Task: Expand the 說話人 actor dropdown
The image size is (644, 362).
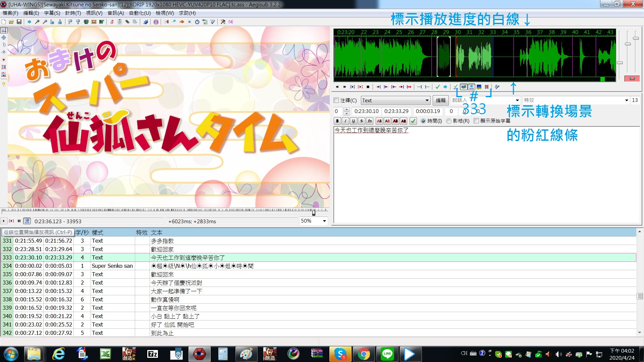Action: tap(517, 100)
